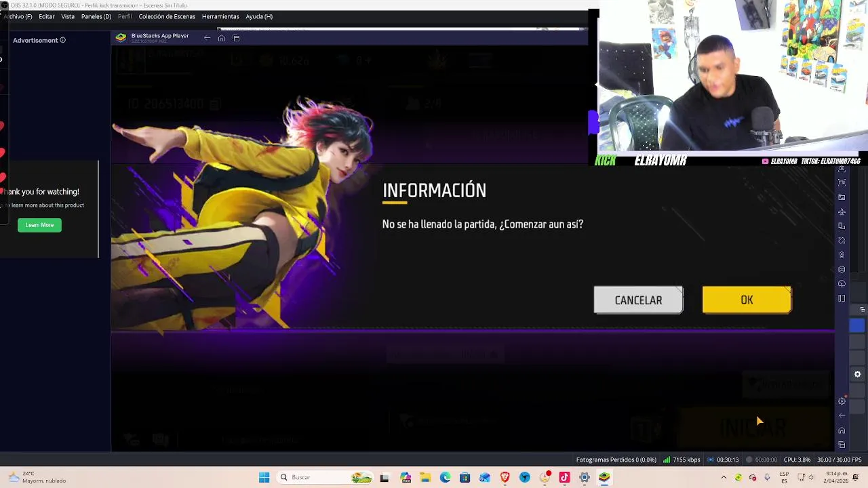The width and height of the screenshot is (868, 488).
Task: Click the BlueStacks home icon in title bar
Action: point(221,38)
